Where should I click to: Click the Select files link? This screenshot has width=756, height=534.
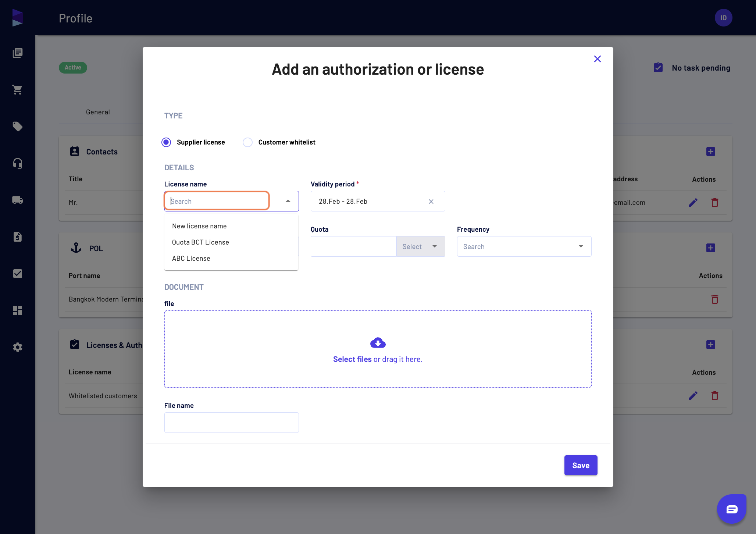point(352,359)
